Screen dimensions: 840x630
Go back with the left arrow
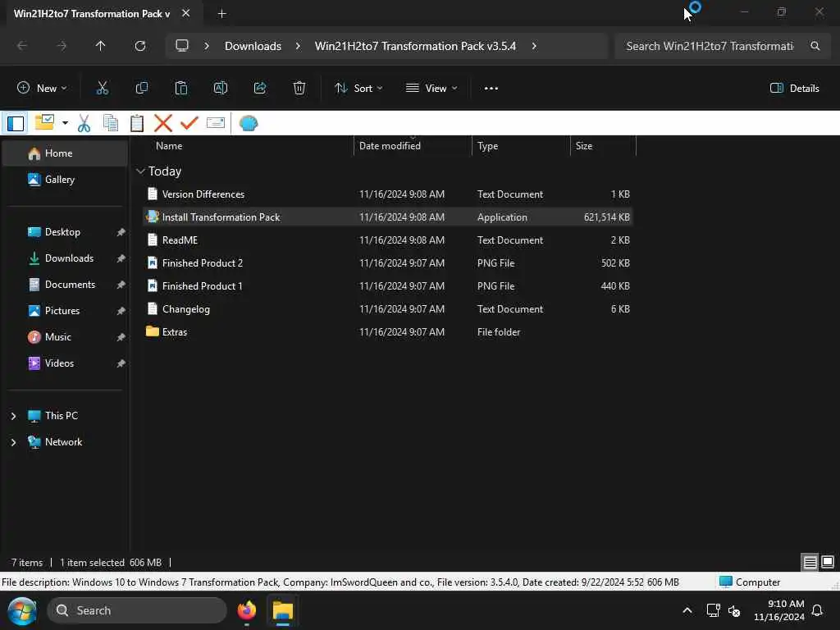click(22, 46)
